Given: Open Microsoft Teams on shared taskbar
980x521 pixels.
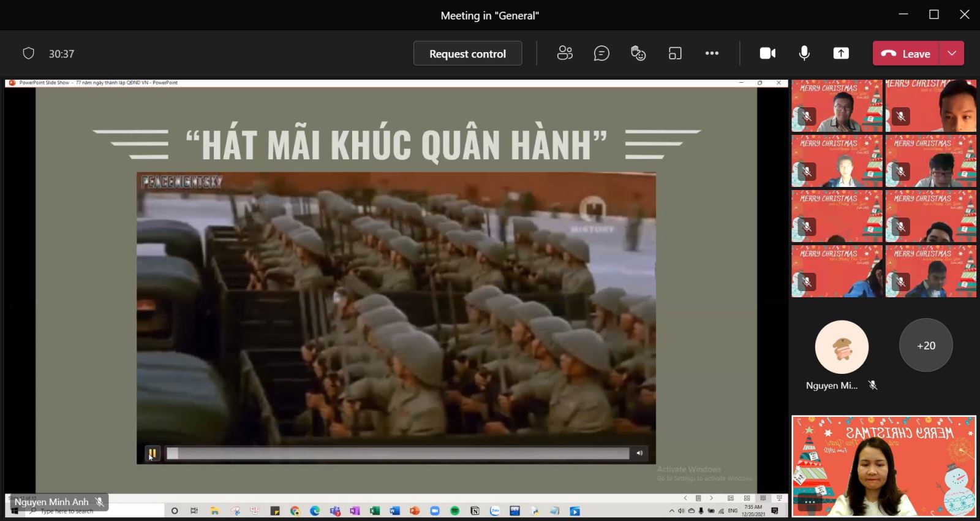Looking at the screenshot, I should pyautogui.click(x=334, y=511).
